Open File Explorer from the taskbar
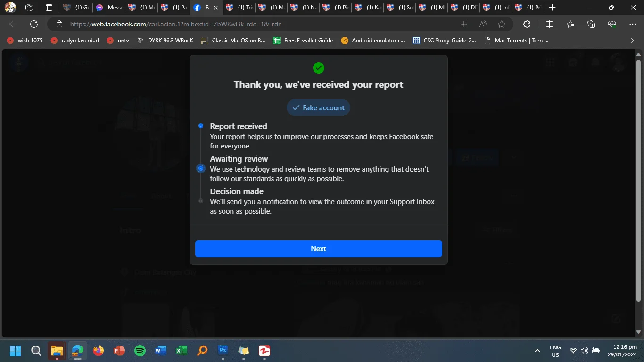 point(57,351)
